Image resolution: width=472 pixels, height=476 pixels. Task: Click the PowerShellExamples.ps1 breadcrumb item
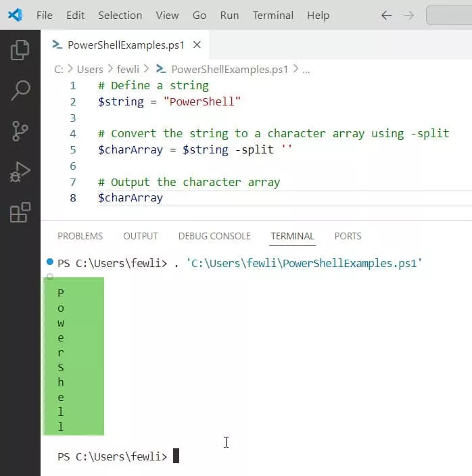click(229, 69)
